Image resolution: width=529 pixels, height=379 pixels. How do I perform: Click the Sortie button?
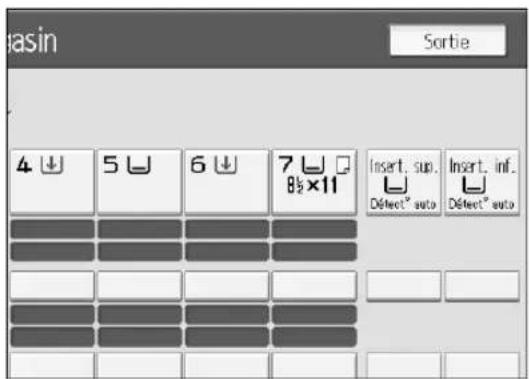[x=447, y=40]
